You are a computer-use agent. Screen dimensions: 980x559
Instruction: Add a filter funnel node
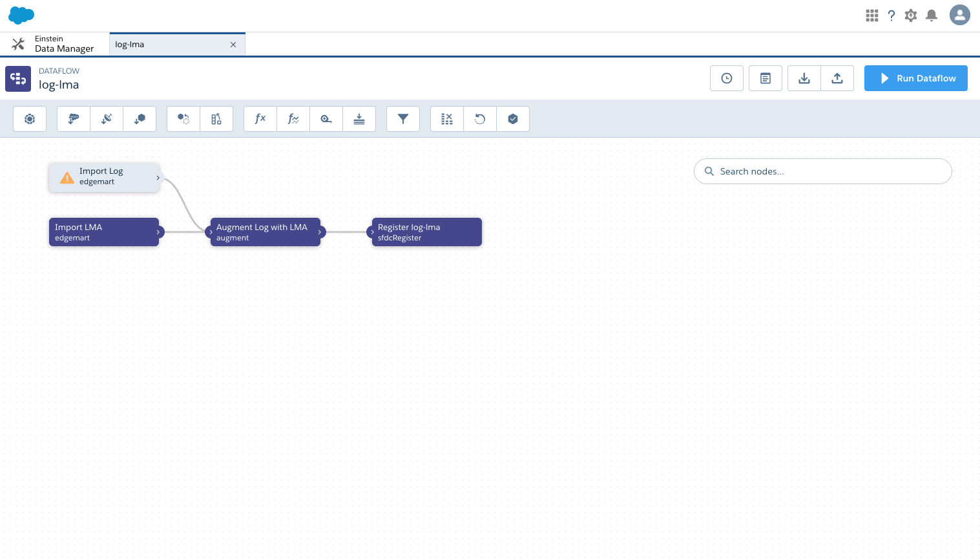coord(403,119)
